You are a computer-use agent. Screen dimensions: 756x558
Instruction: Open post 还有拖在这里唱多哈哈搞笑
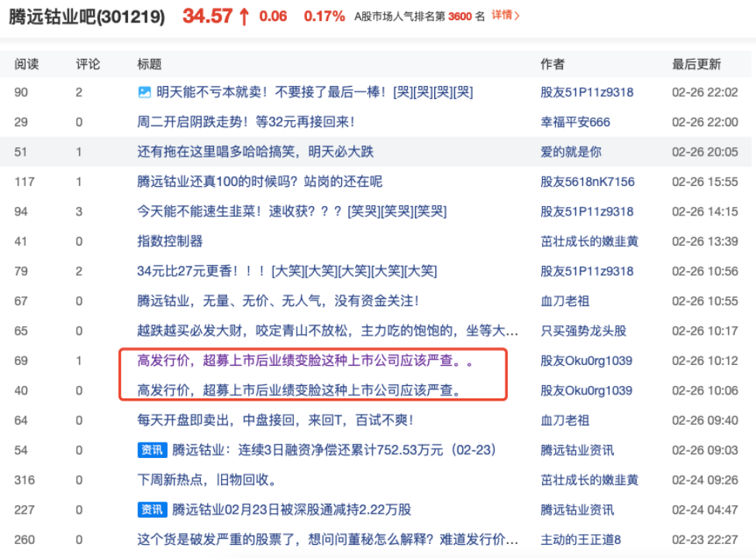click(256, 152)
